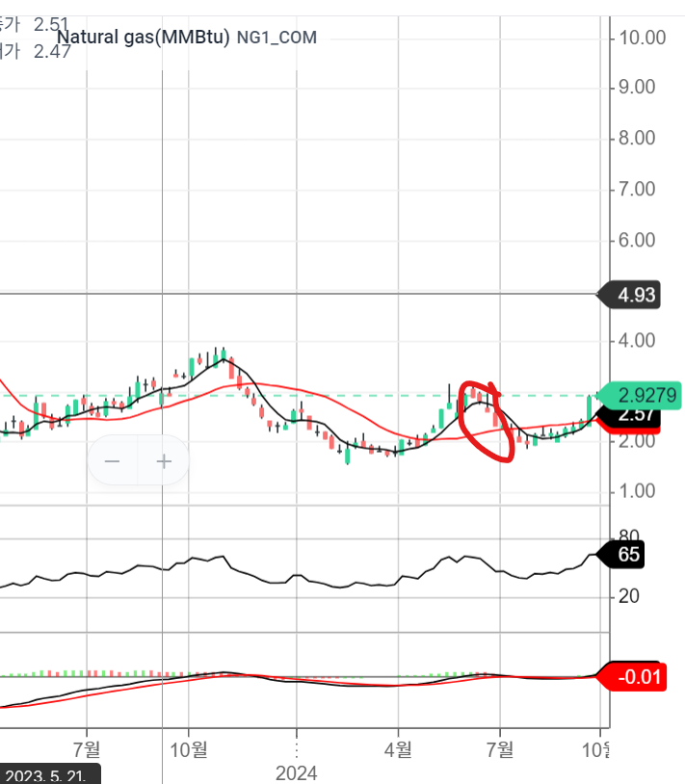Select the 10.00 price axis label

[x=643, y=38]
